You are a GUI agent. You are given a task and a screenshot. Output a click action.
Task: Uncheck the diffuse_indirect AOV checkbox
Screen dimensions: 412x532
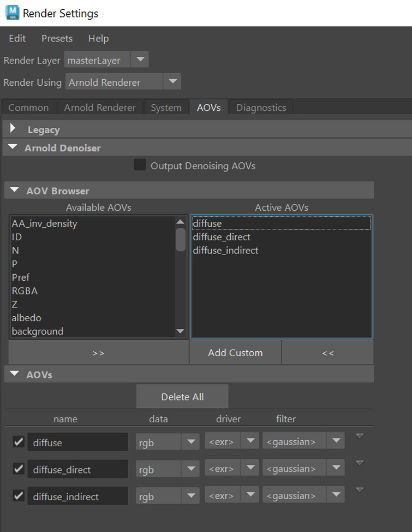point(19,495)
